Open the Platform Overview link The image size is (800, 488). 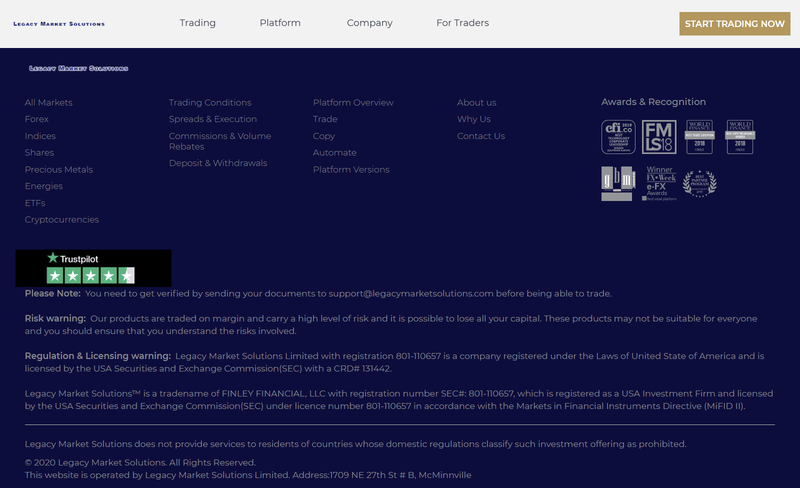pos(353,103)
